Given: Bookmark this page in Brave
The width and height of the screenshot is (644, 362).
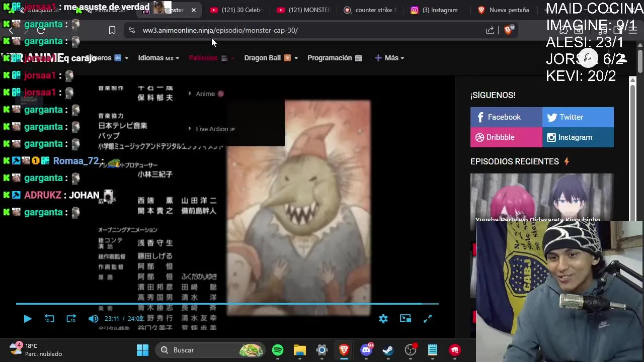Looking at the screenshot, I should point(112,30).
